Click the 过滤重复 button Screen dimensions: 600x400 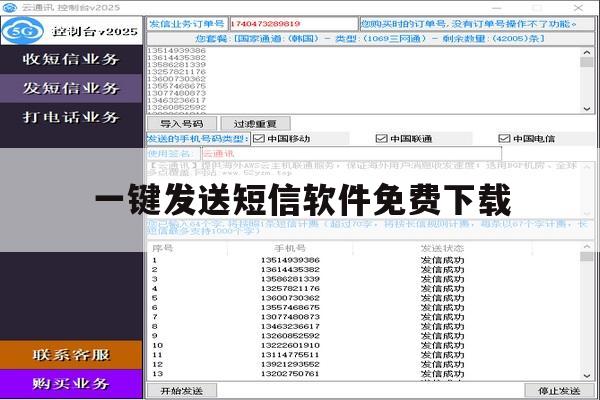255,124
